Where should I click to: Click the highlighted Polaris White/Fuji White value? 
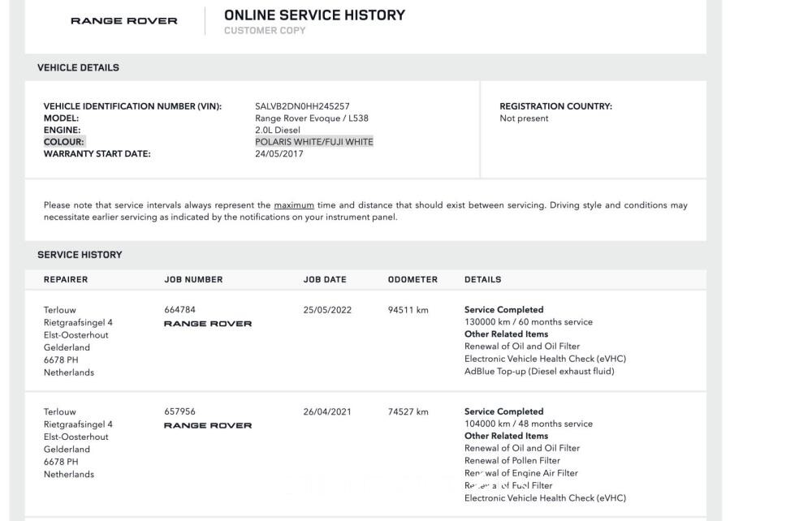(313, 142)
